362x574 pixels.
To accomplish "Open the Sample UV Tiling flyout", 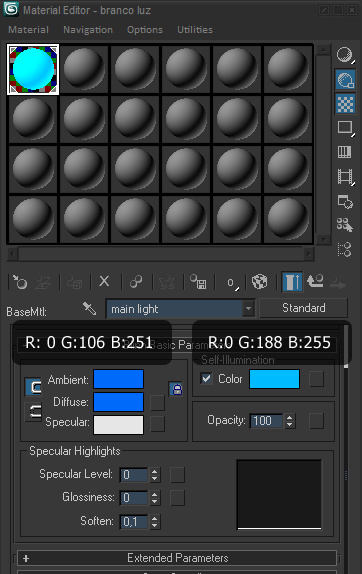I will 345,128.
